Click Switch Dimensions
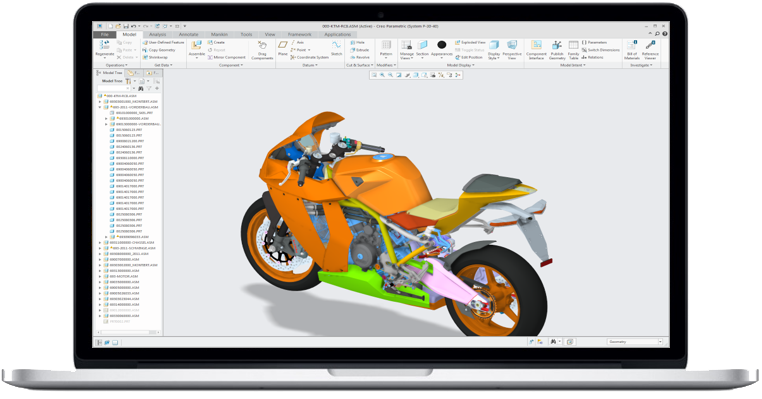 click(x=601, y=50)
